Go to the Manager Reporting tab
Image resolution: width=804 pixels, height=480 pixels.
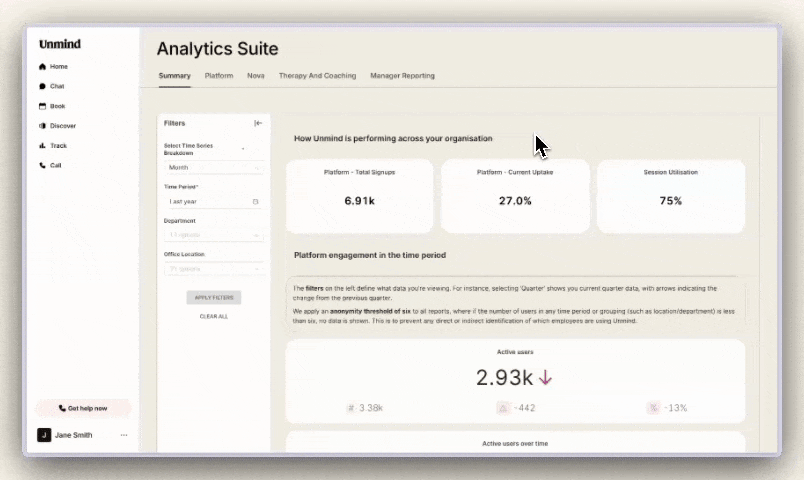pos(402,76)
